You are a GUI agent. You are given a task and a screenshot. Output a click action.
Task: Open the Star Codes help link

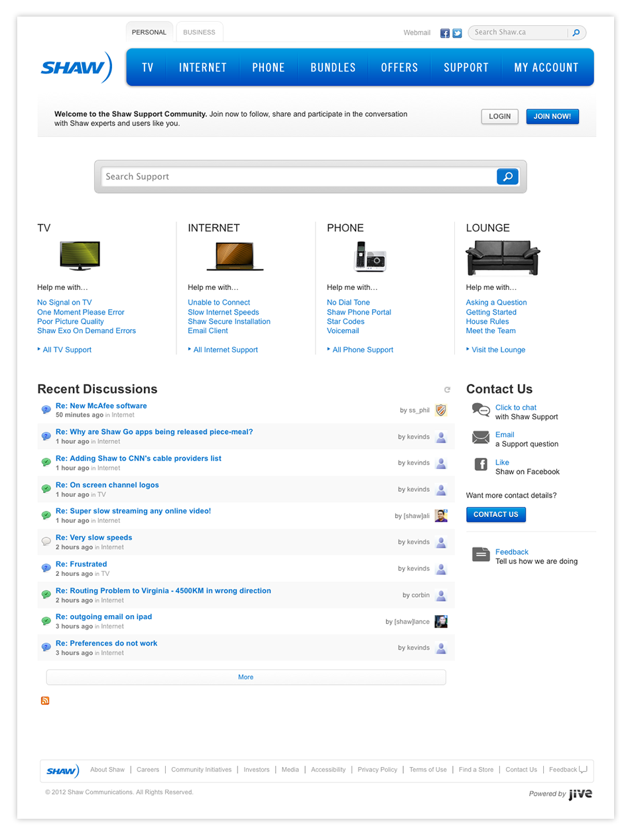(x=346, y=321)
